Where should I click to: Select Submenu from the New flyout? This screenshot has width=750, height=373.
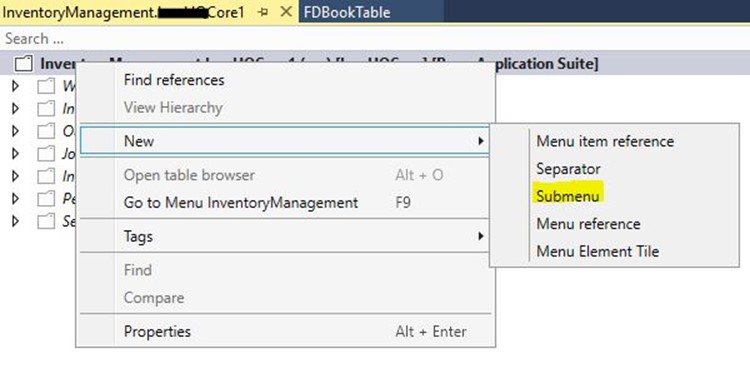(568, 196)
